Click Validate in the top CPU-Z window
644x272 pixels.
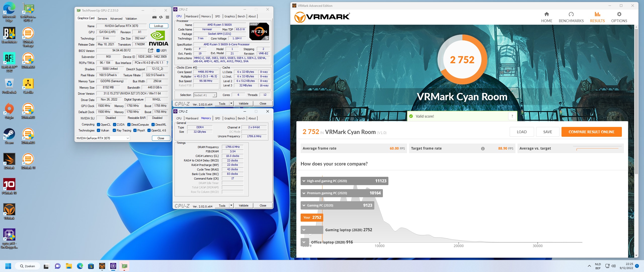[x=244, y=104]
